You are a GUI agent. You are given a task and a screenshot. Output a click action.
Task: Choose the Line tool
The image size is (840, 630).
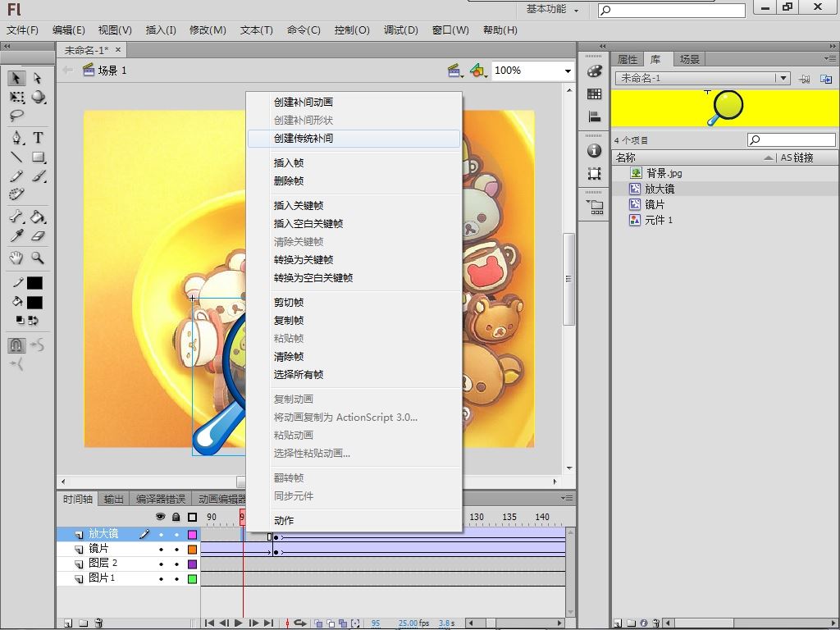click(x=16, y=157)
